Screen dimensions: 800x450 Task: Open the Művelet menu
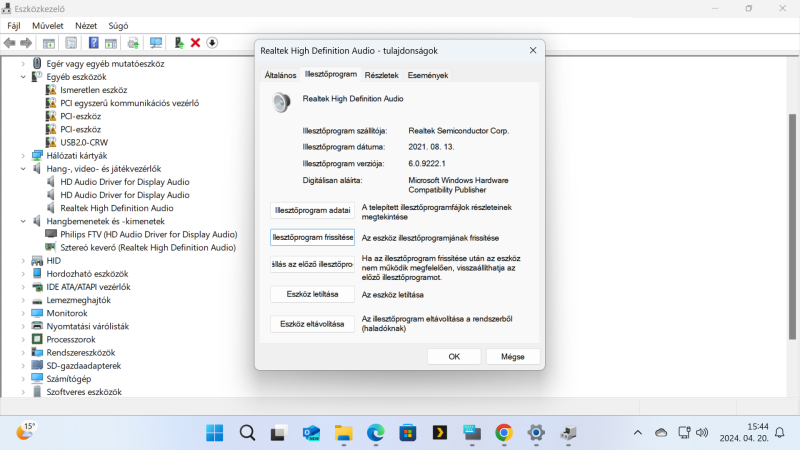[x=47, y=26]
